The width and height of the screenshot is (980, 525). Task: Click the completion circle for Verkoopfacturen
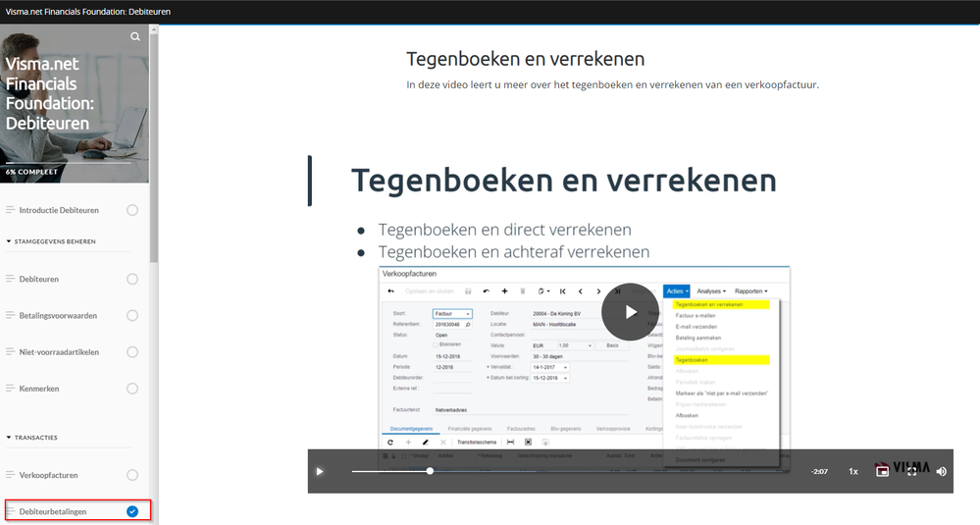point(132,475)
